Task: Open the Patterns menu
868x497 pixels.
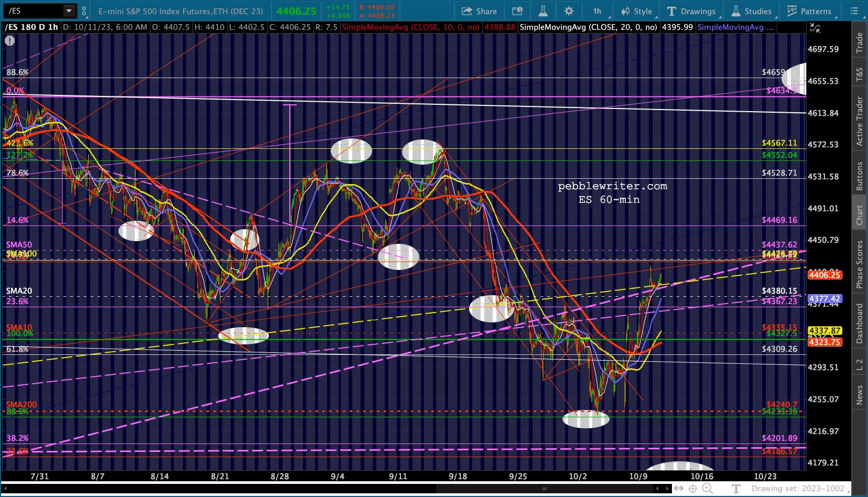Action: click(809, 11)
